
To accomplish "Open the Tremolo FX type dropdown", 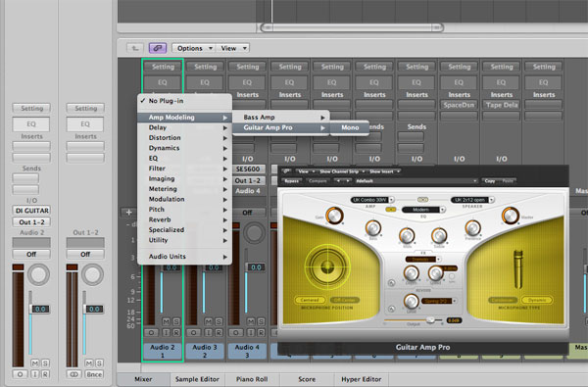I will coord(423,259).
